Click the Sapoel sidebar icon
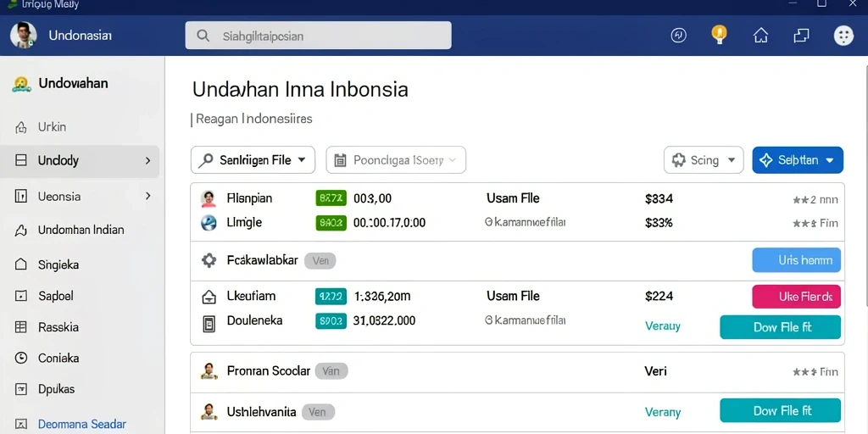Screen dimensions: 868x434 pos(20,296)
